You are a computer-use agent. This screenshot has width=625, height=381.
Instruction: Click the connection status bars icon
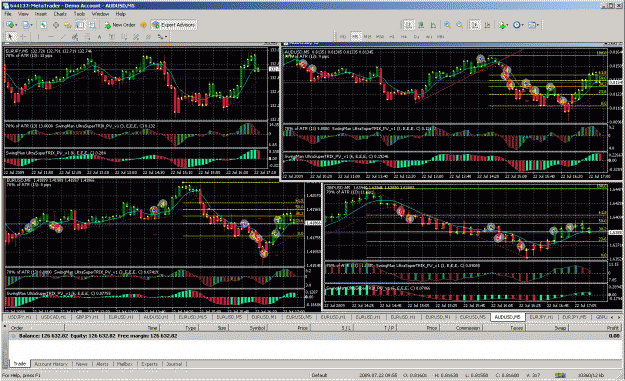pyautogui.click(x=560, y=375)
